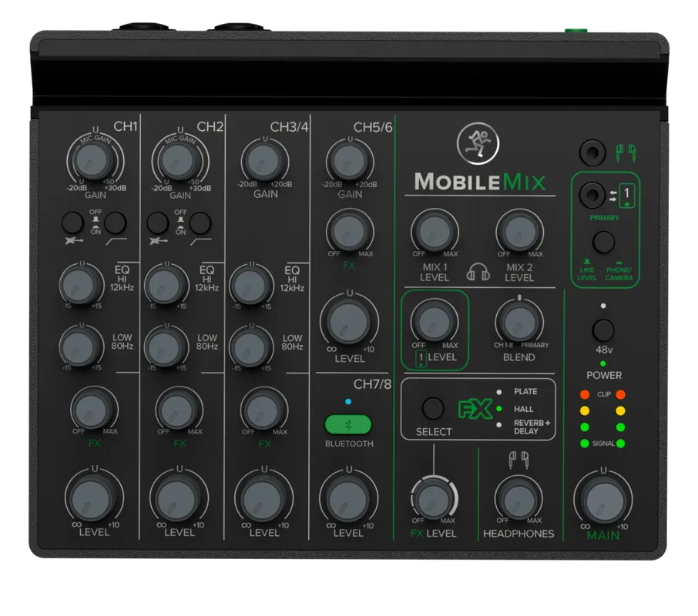Click the right red CLIP meter LED

[x=620, y=394]
